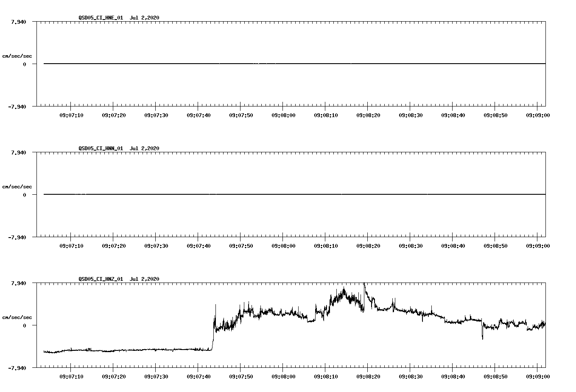Click the QSD05_CI_HNN_01 plot title
Viewport: 576px width, 392px height.
[119, 148]
